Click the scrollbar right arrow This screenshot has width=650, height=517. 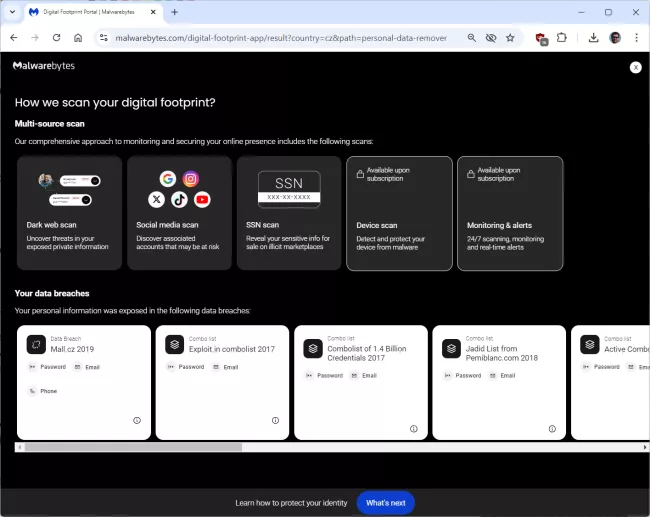point(645,447)
